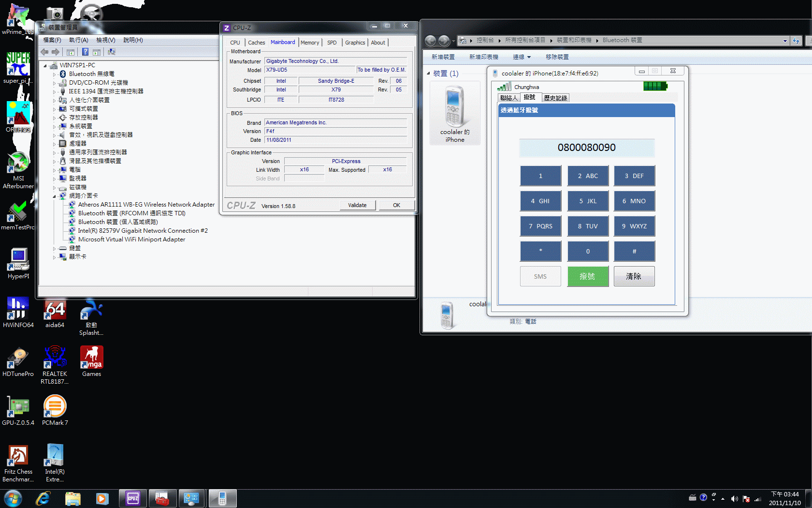The image size is (812, 508).
Task: Collapse the devices (1) group header
Action: (x=428, y=74)
